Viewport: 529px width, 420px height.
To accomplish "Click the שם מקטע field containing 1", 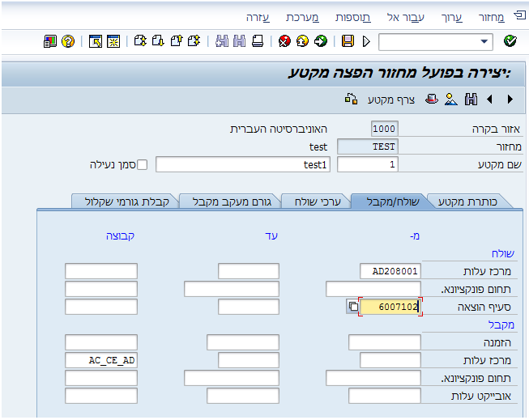I will tap(368, 164).
